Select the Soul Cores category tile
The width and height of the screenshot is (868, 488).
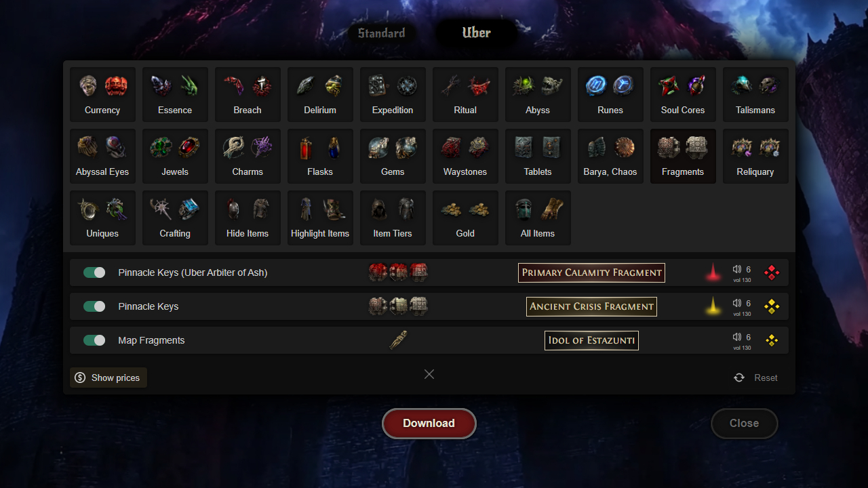pyautogui.click(x=683, y=94)
